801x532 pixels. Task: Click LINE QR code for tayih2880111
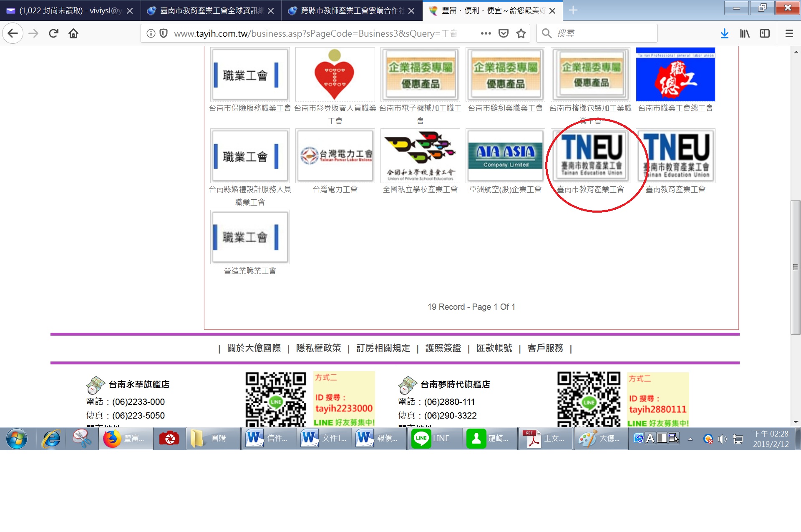(x=589, y=399)
